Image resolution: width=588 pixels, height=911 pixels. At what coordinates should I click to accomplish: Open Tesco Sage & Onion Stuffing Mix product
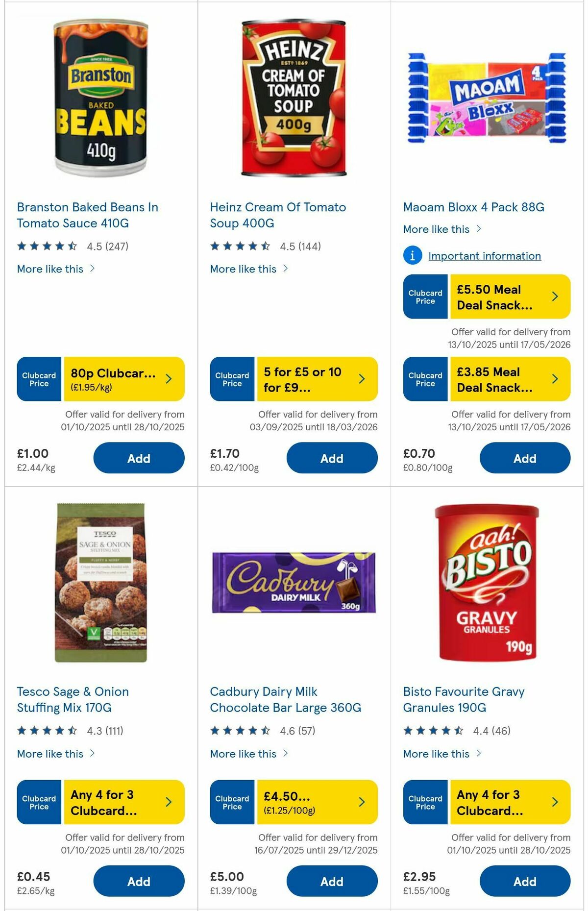click(73, 699)
